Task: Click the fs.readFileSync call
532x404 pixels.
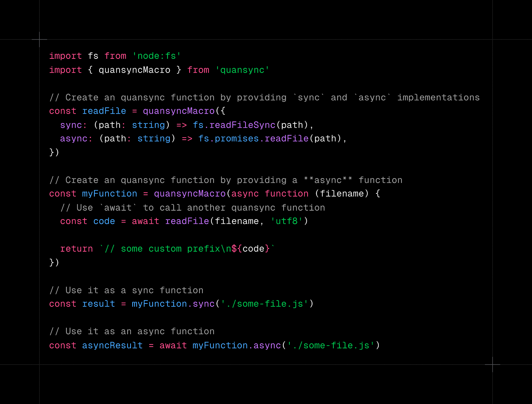Action: [x=234, y=125]
